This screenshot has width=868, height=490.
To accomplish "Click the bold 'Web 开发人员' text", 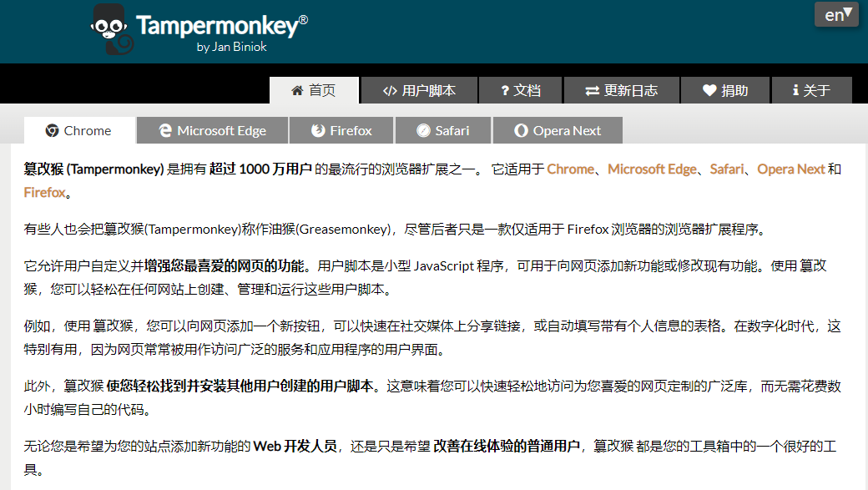I will click(295, 447).
